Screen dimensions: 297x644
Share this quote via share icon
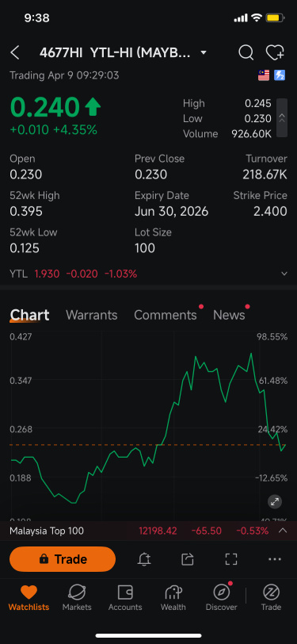[188, 559]
